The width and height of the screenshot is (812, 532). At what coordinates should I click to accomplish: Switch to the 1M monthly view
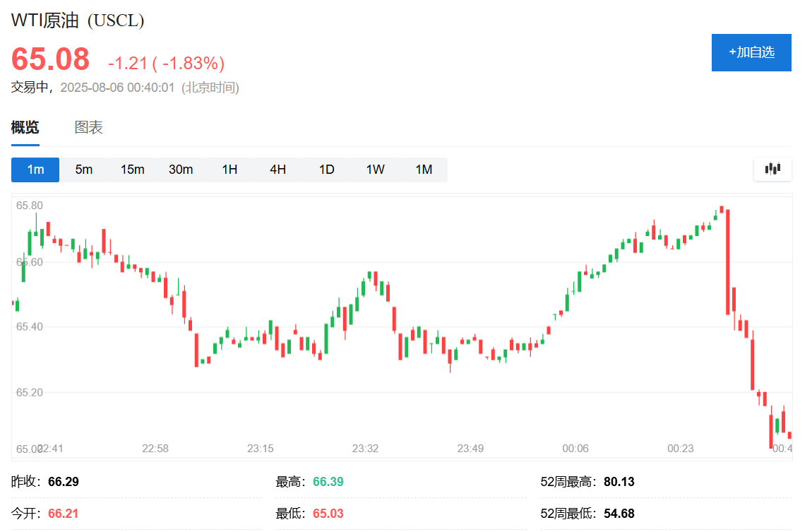click(424, 170)
